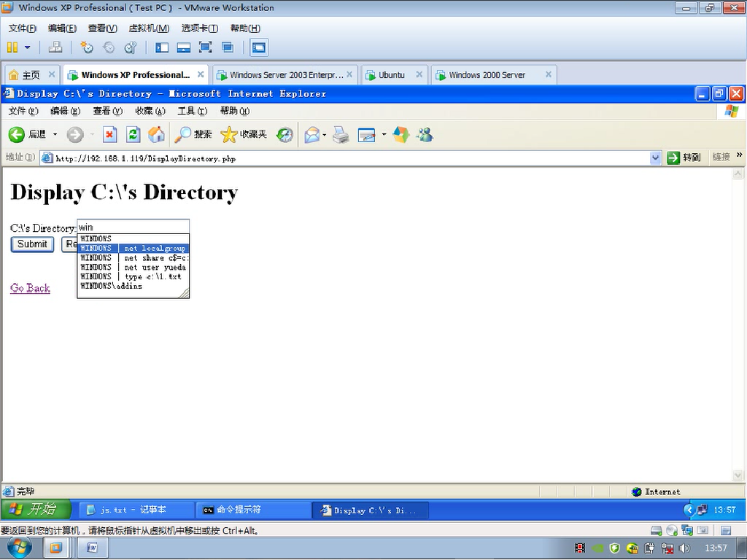747x560 pixels.
Task: Click the 转到 (Go) button
Action: 684,158
